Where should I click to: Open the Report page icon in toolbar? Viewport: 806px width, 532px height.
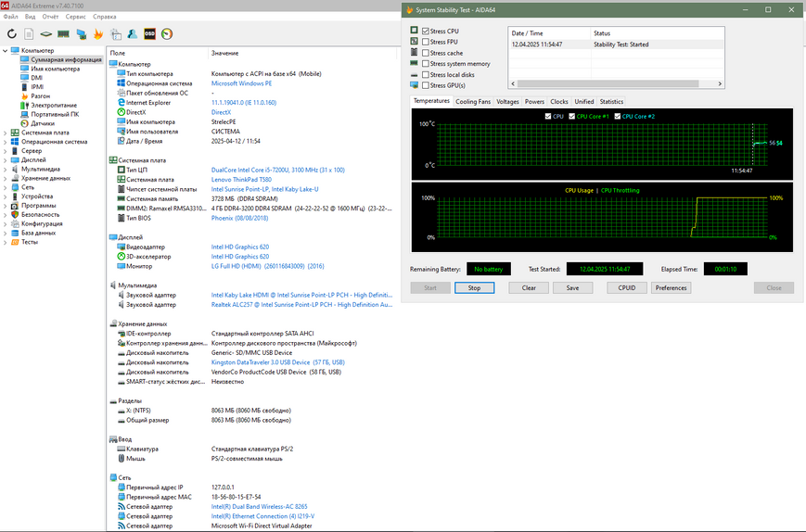(29, 34)
